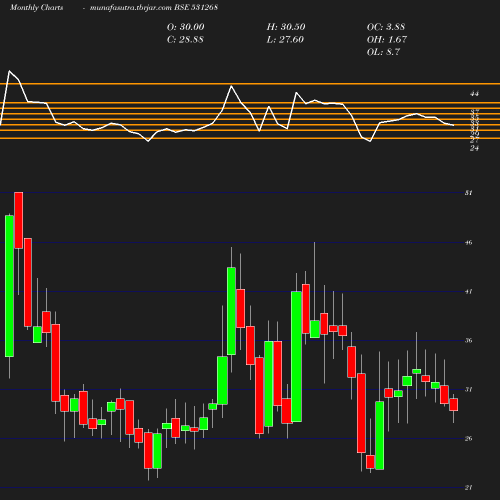Click the open value 'O: 30.00'

click(x=186, y=27)
